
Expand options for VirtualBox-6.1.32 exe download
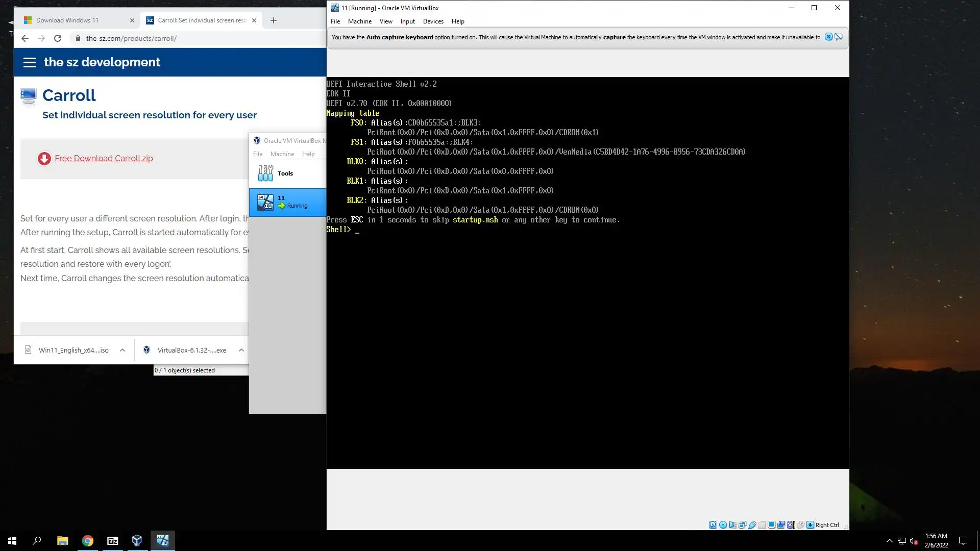click(241, 350)
